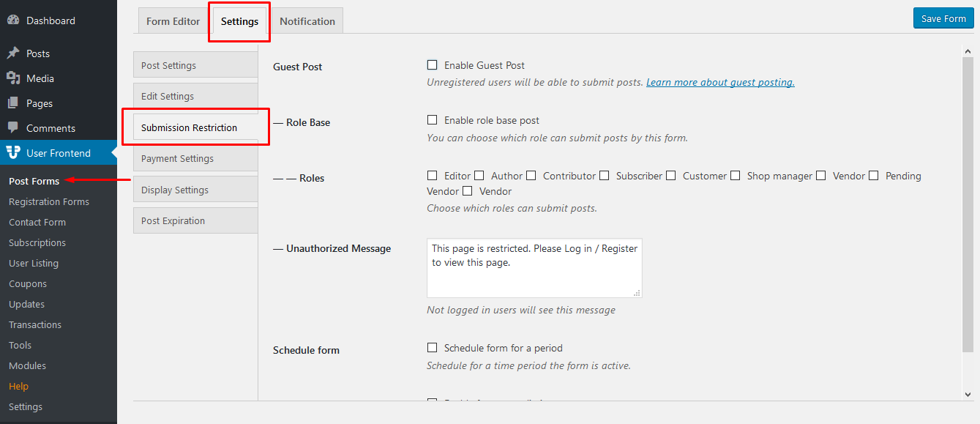
Task: Enable Guest Post checkbox
Action: click(x=432, y=65)
